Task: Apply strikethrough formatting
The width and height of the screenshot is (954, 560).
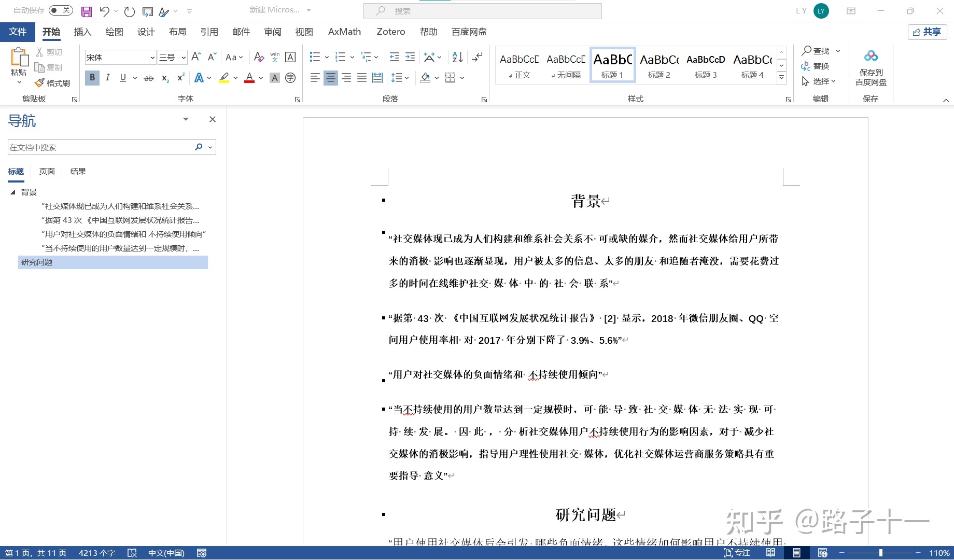Action: coord(149,78)
